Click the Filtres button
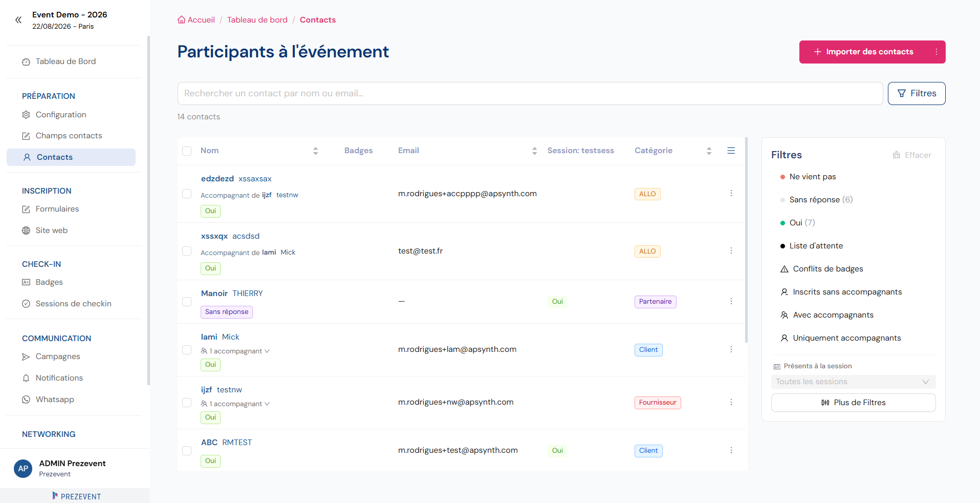 [916, 93]
